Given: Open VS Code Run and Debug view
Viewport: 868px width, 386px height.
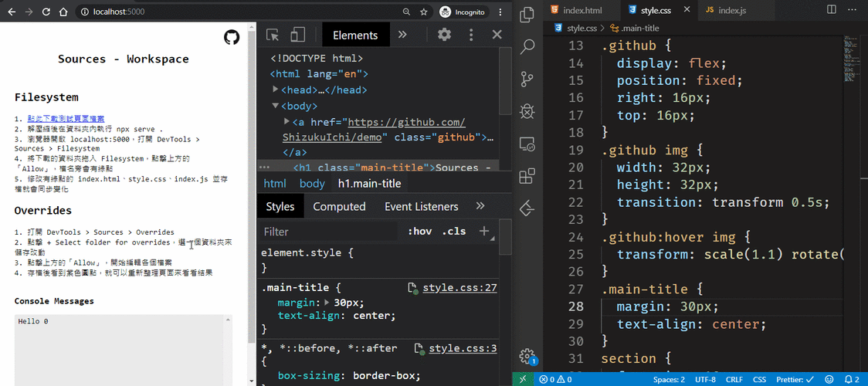Looking at the screenshot, I should click(527, 112).
